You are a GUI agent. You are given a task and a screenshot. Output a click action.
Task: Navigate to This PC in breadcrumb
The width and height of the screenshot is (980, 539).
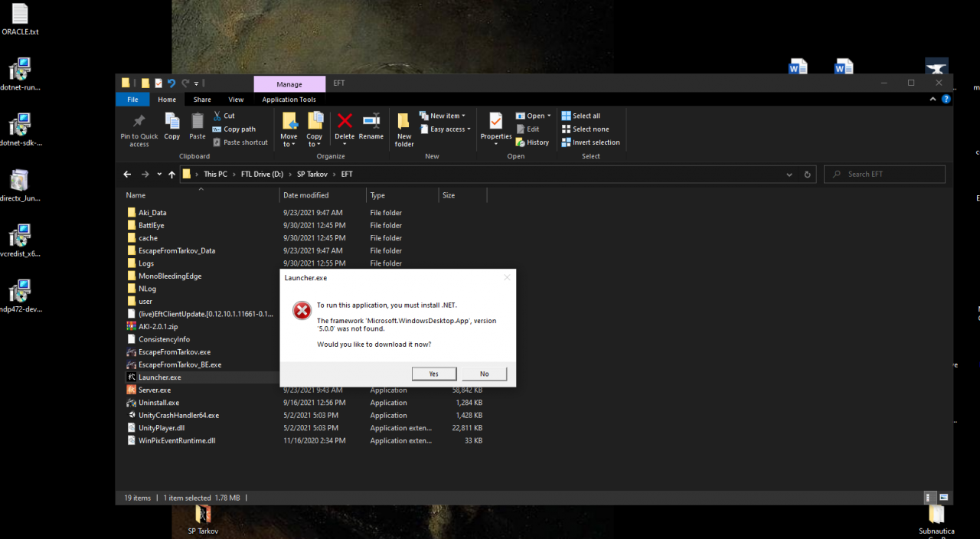(215, 175)
